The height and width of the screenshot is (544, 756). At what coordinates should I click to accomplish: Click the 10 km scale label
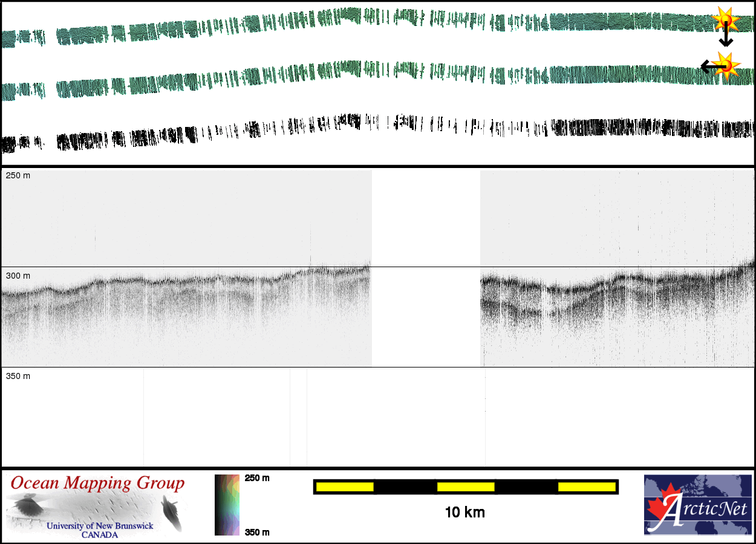pos(464,513)
